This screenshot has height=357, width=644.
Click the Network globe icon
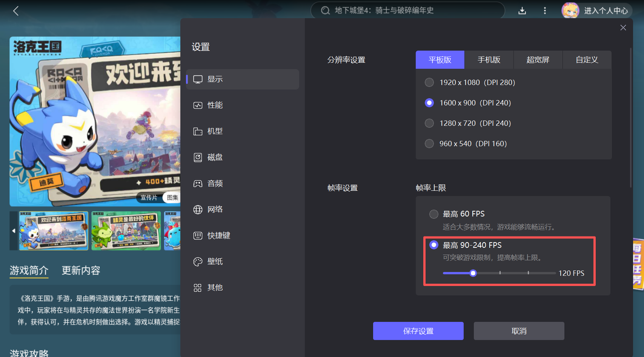(x=198, y=210)
